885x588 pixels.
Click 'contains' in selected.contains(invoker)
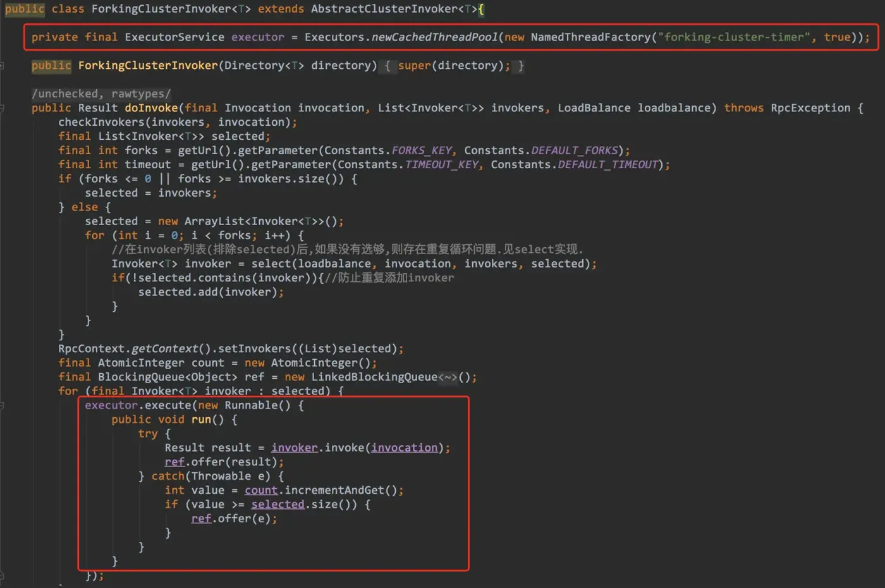[x=217, y=278]
